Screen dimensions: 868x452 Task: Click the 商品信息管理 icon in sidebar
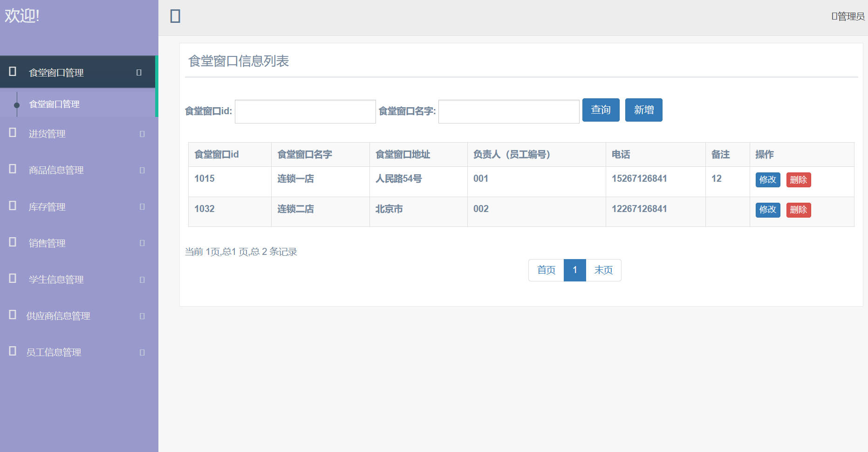click(12, 170)
